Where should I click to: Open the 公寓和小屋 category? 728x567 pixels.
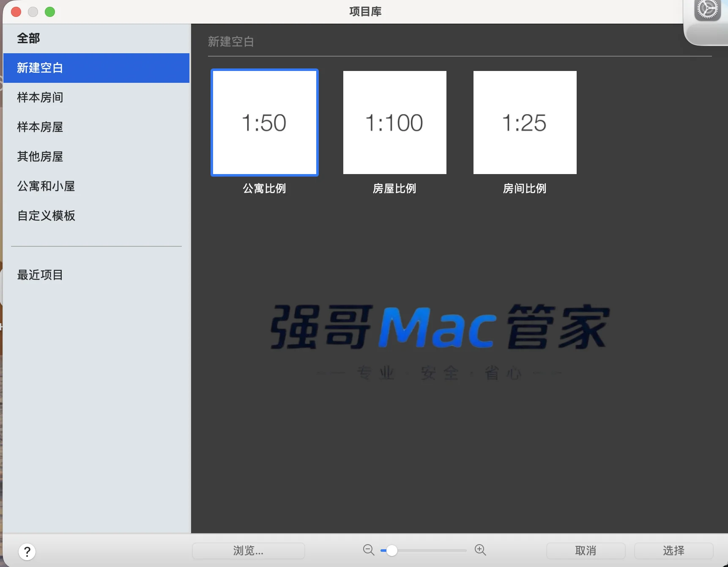(x=96, y=186)
